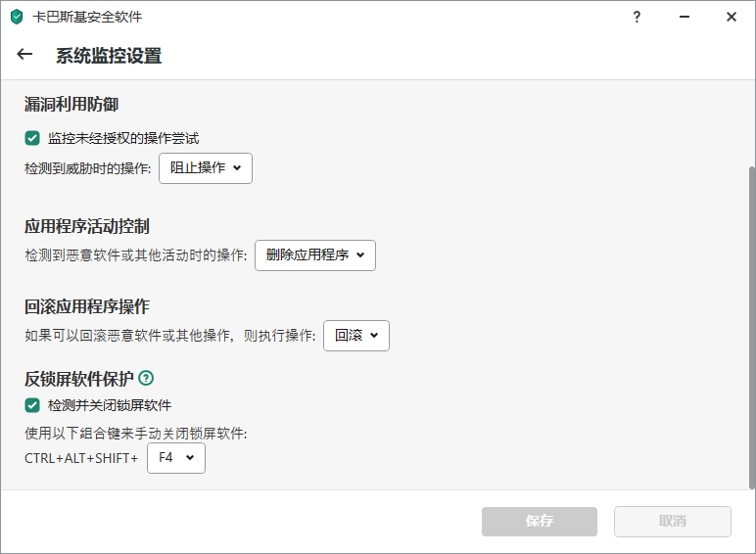Open help via the question mark icon
This screenshot has height=554, width=756.
click(x=637, y=17)
